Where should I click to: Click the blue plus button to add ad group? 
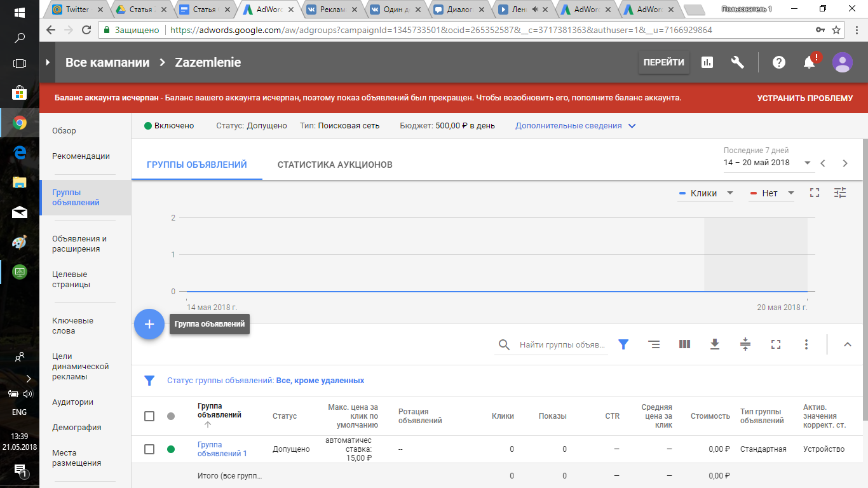pyautogui.click(x=149, y=324)
